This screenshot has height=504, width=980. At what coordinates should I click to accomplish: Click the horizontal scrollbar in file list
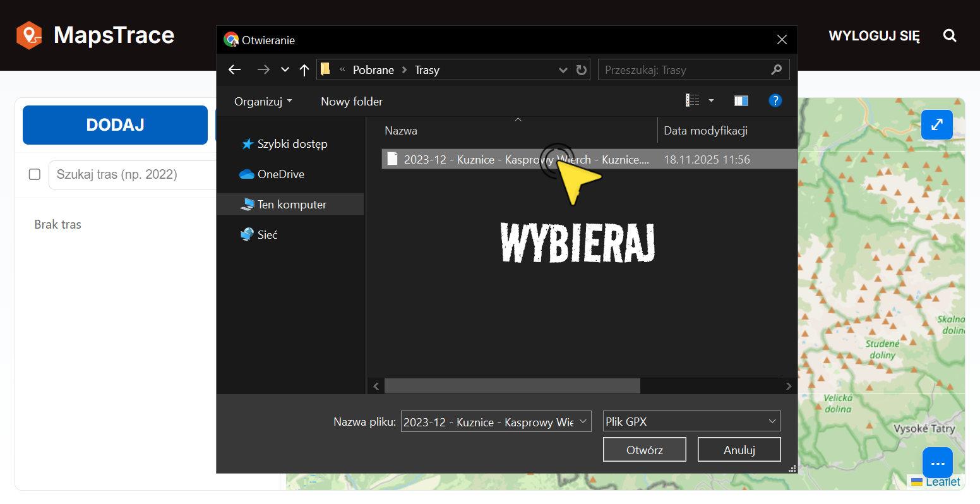(x=511, y=386)
